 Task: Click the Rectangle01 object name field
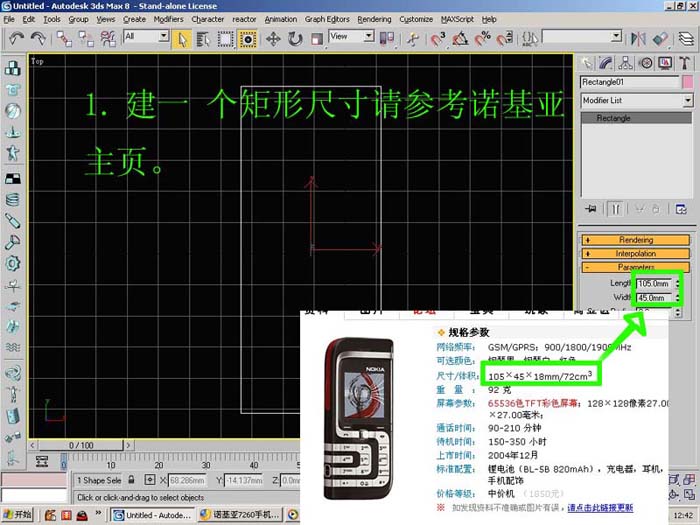tap(629, 82)
